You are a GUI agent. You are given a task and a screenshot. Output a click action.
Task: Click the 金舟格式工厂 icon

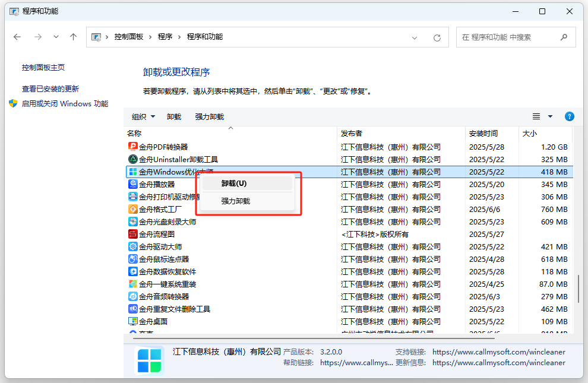[133, 209]
